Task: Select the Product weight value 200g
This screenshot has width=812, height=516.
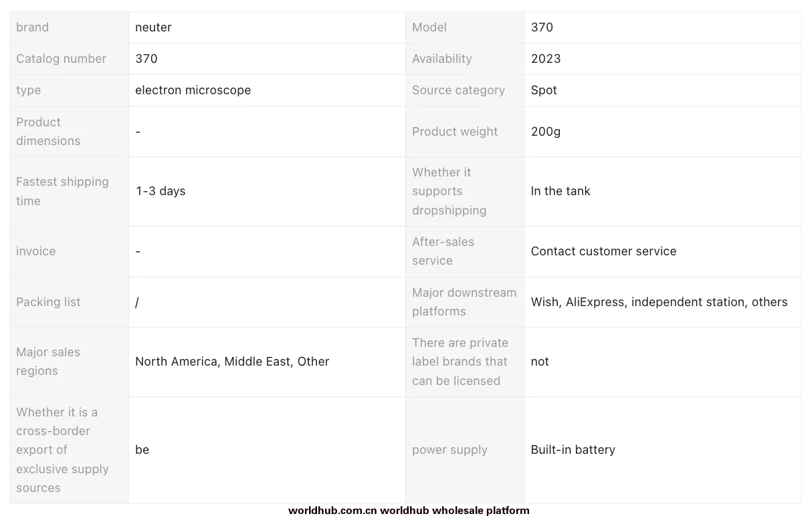Action: (546, 132)
